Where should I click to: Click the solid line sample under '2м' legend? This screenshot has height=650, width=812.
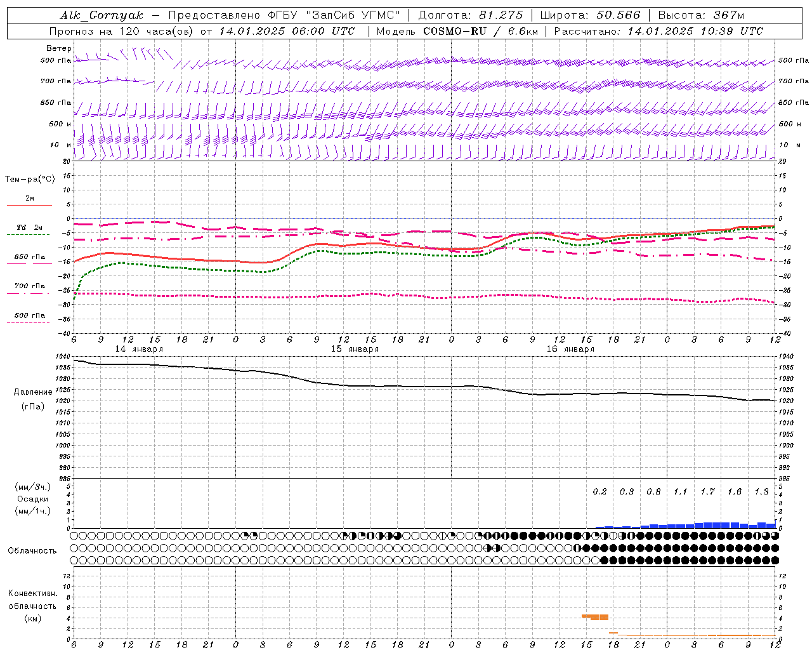(x=29, y=205)
